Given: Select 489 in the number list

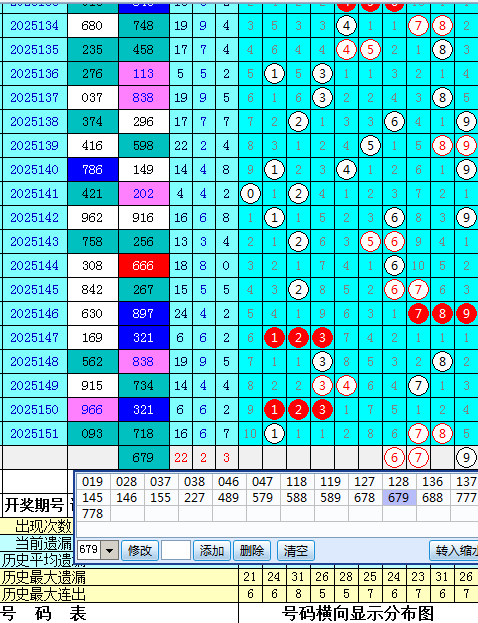Looking at the screenshot, I should click(229, 497).
